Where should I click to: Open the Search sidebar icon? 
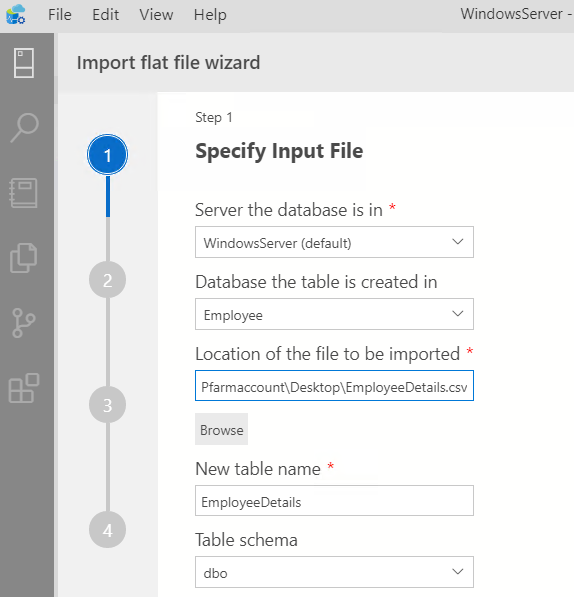tap(24, 128)
